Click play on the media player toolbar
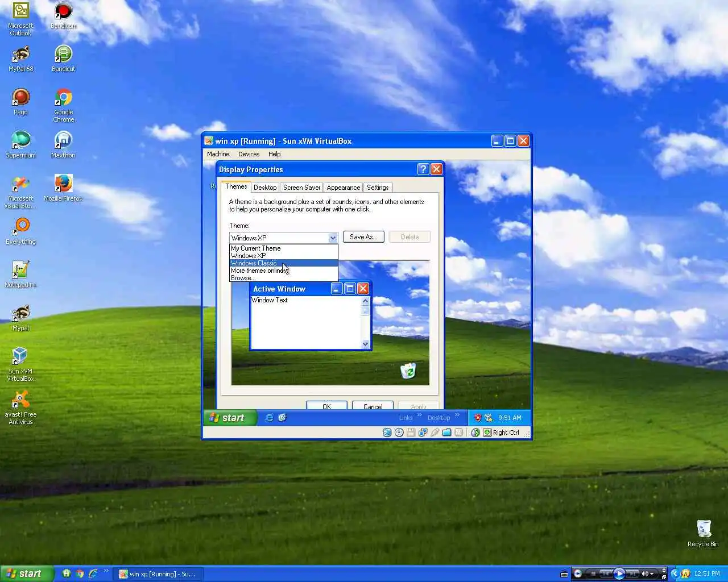The image size is (728, 582). [619, 573]
